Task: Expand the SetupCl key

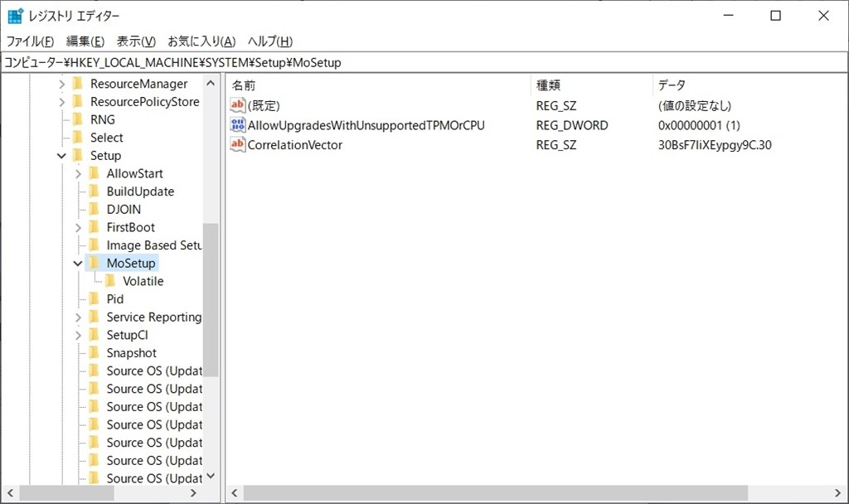Action: click(x=78, y=335)
